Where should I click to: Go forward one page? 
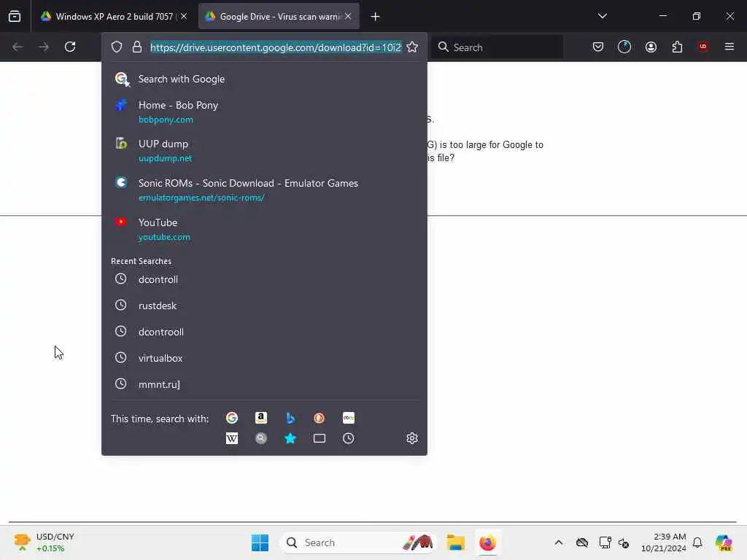44,47
